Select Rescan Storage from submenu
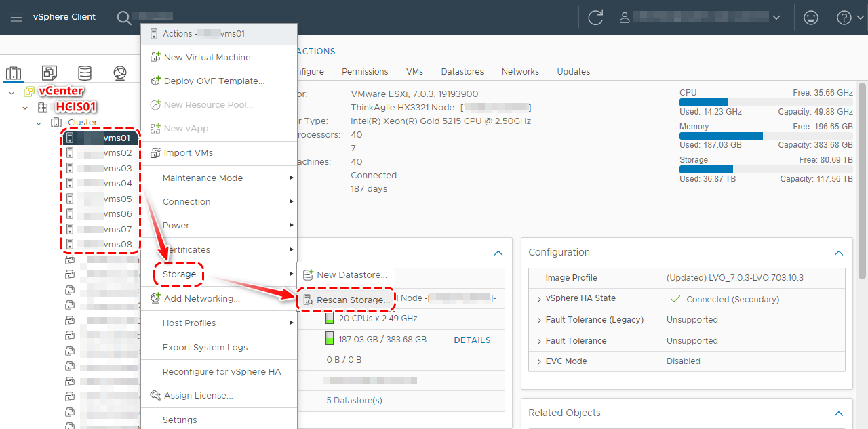Viewport: 868px width, 429px height. [353, 300]
